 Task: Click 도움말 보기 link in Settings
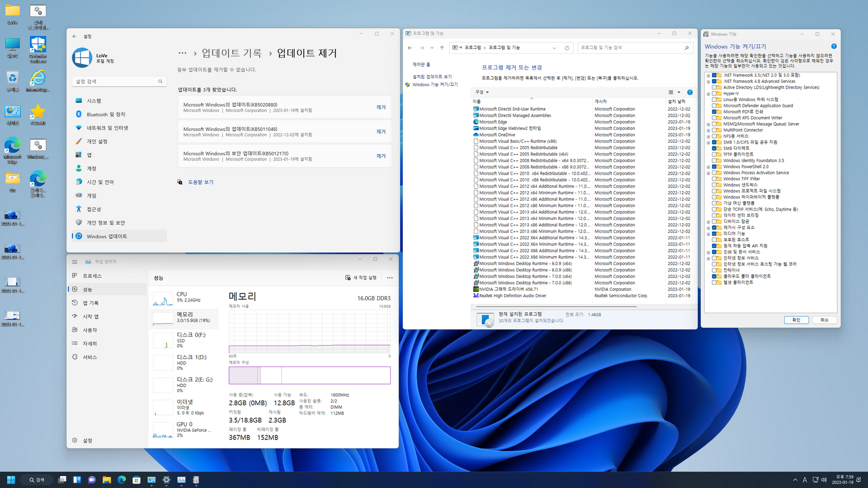(x=201, y=182)
